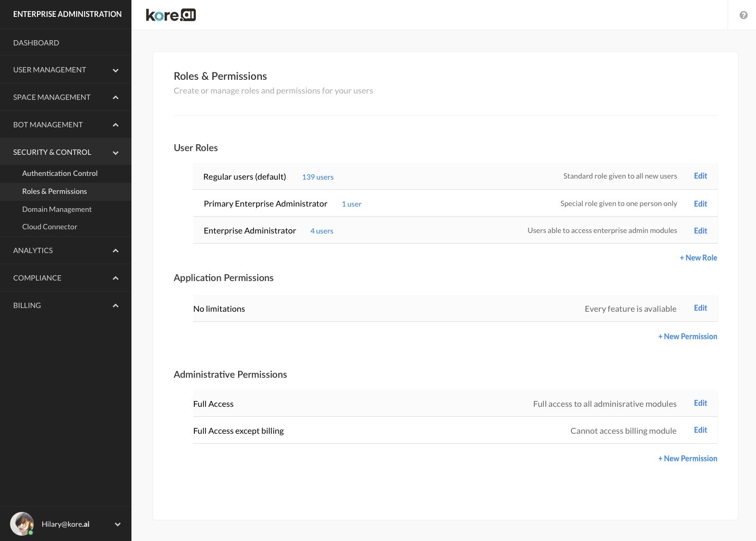View the 1 user link
Screen dimensions: 756x541
pyautogui.click(x=352, y=204)
